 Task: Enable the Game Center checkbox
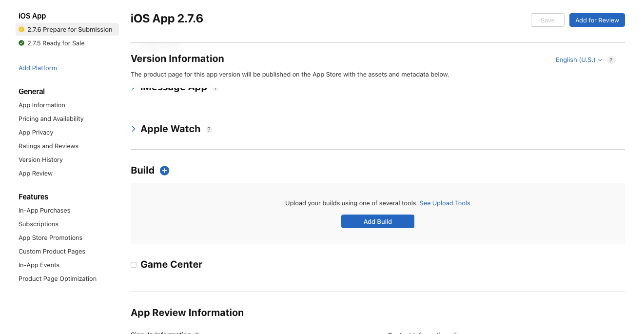(134, 265)
